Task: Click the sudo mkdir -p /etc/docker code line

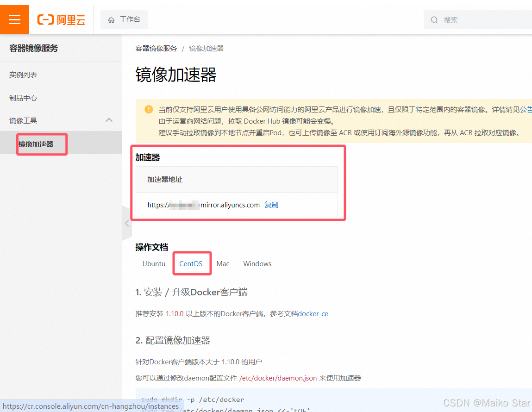Action: point(193,400)
